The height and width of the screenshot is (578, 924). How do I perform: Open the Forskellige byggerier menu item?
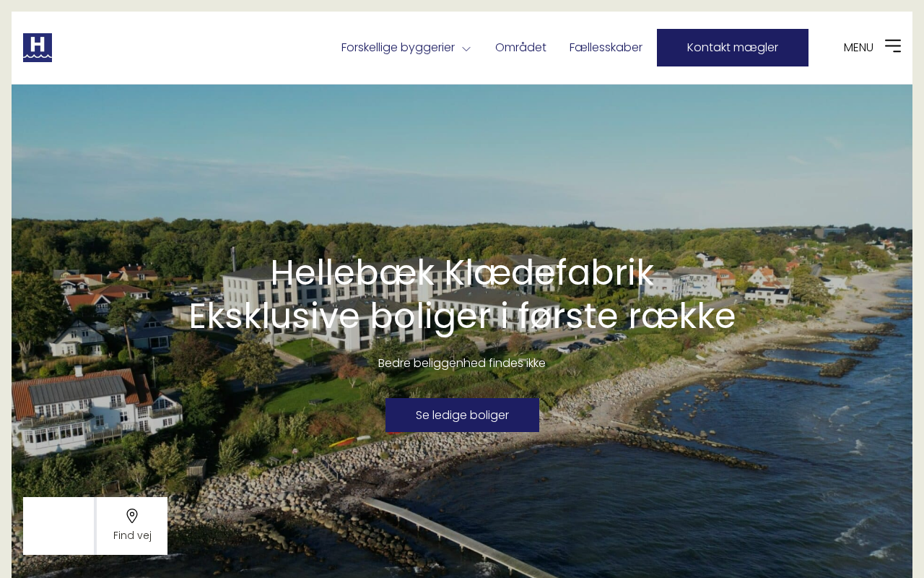click(x=398, y=48)
